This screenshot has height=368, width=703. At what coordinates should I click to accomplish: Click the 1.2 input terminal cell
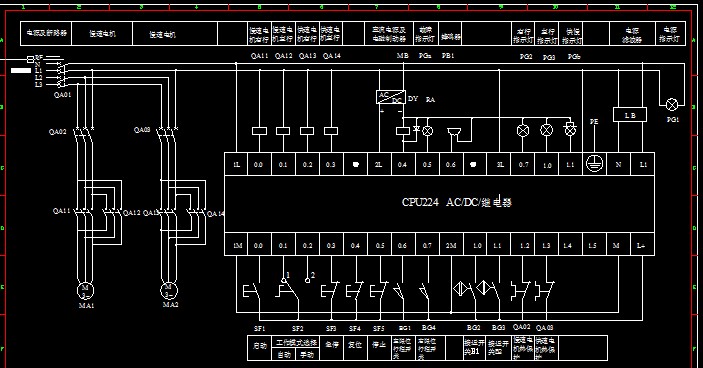click(x=524, y=245)
